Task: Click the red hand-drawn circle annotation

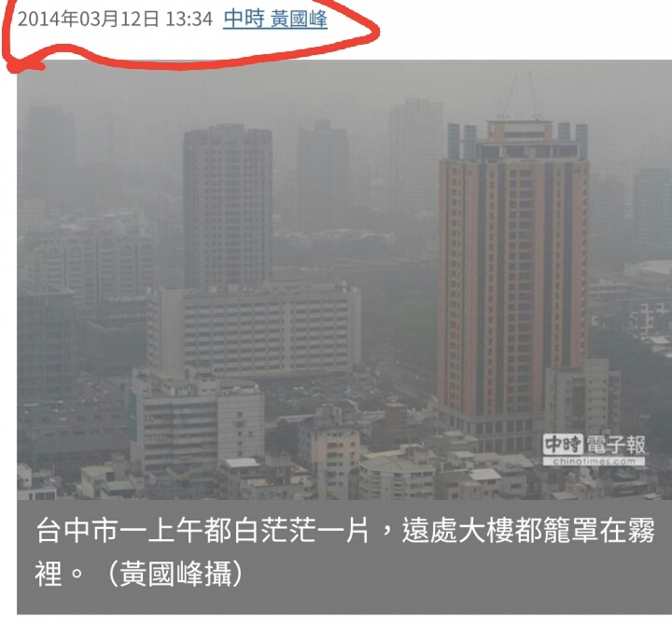Action: pos(190,35)
